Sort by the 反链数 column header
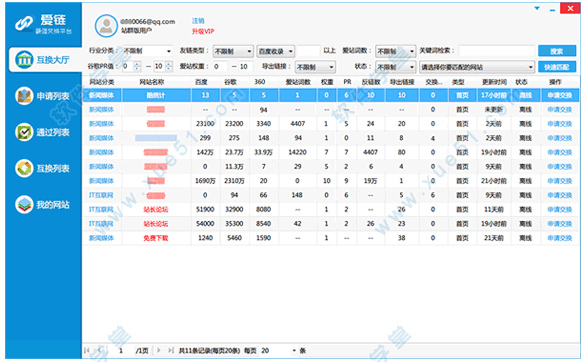Screen dimensions: 585x362 [x=371, y=82]
